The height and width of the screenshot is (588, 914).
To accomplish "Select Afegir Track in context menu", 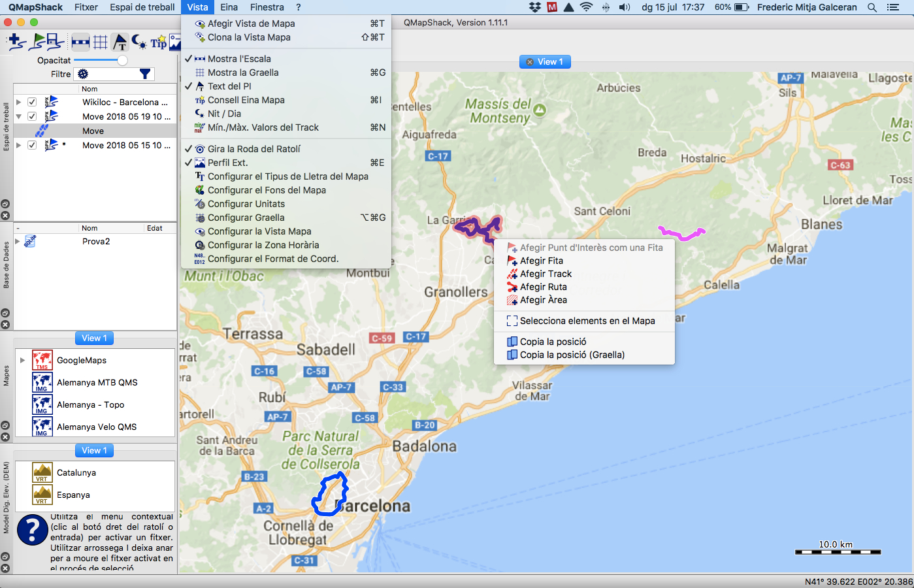I will (x=546, y=274).
